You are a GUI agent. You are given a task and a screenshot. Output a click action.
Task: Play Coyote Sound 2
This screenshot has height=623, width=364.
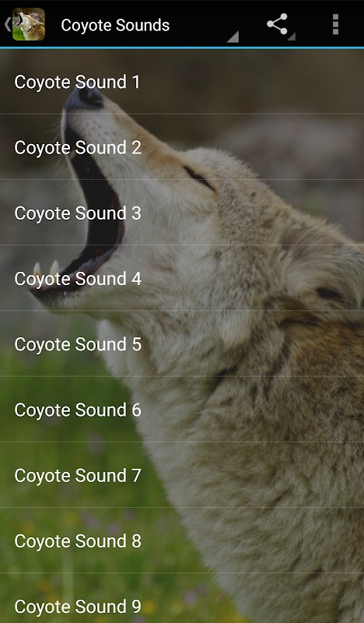coord(182,147)
